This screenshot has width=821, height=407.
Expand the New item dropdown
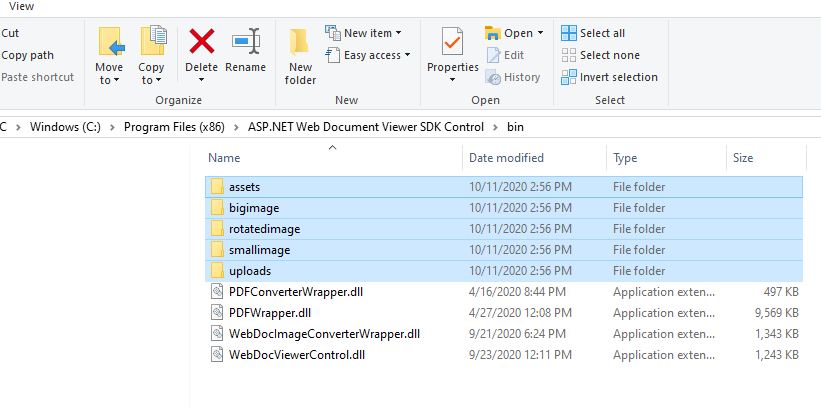tap(400, 33)
